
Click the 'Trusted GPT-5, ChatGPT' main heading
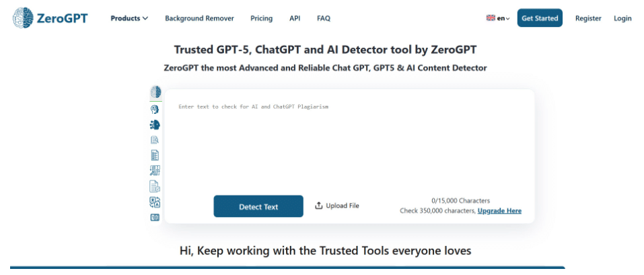pos(325,49)
